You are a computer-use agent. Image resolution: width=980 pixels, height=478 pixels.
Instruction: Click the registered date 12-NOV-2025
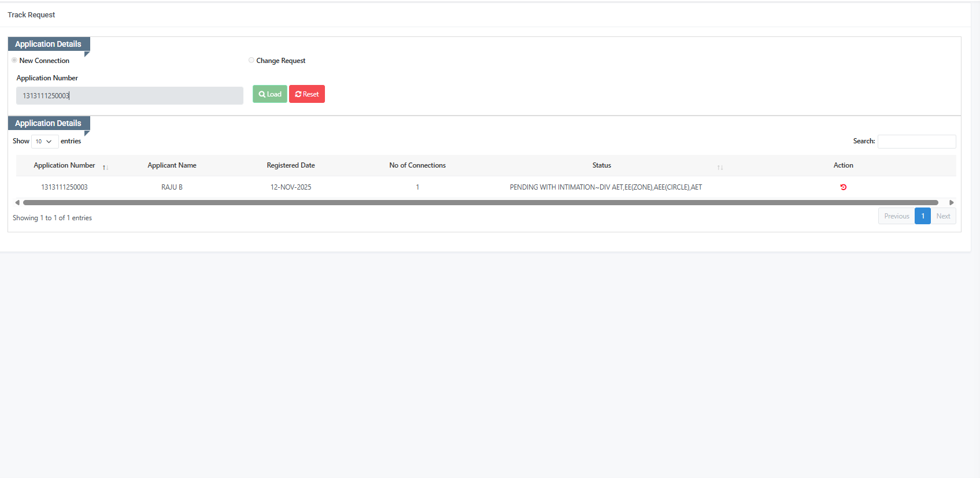291,187
